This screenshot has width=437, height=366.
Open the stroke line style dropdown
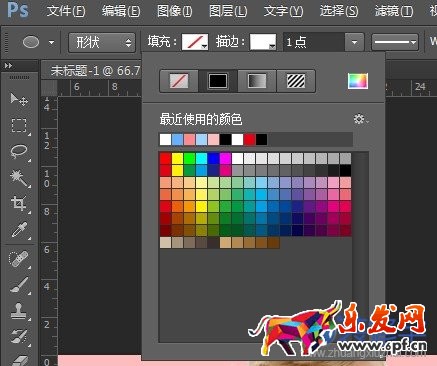tap(395, 42)
